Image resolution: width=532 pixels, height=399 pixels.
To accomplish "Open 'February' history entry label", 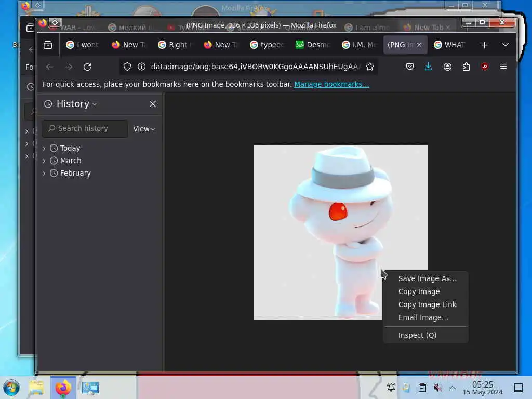I will click(75, 173).
